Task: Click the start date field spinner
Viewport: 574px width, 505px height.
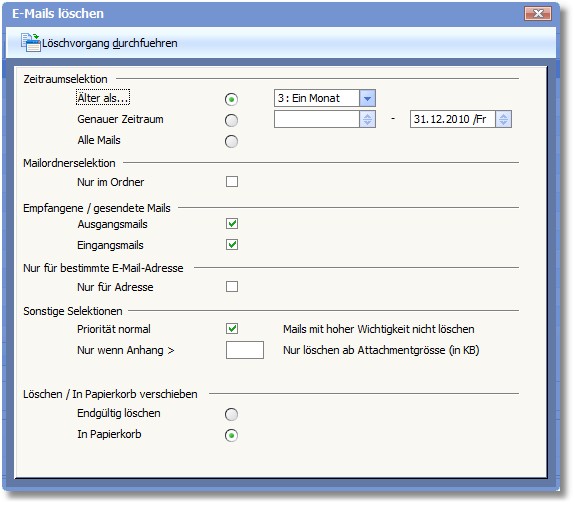Action: [368, 119]
